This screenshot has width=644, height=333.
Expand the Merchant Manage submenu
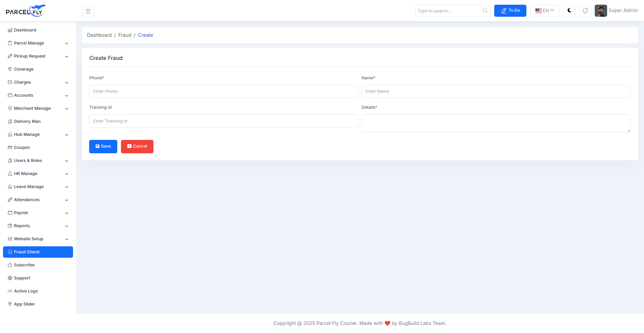coord(66,109)
